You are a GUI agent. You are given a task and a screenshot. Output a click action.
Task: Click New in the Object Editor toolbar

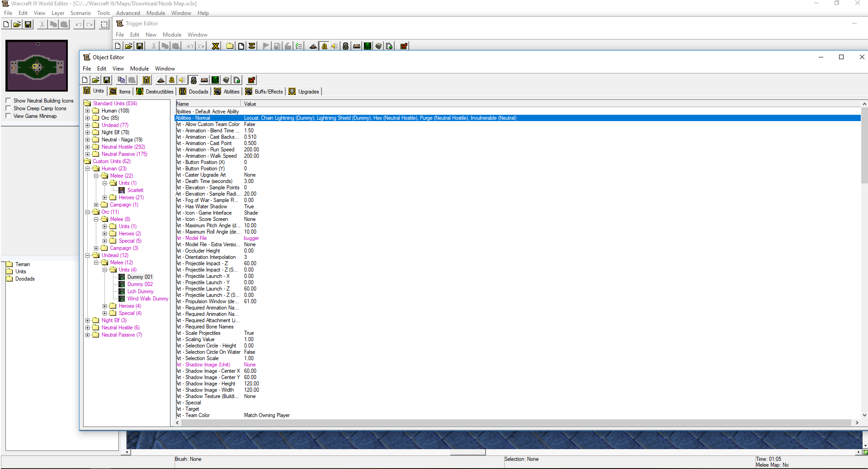[85, 80]
